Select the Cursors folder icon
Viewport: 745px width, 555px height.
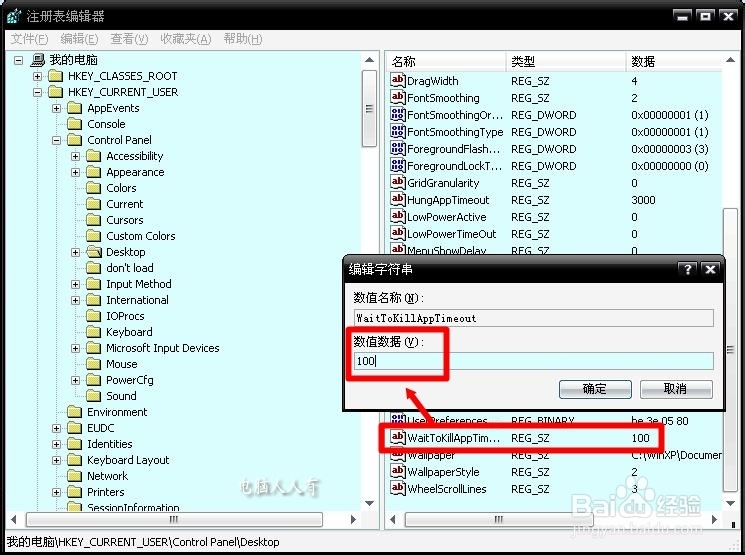[x=94, y=220]
